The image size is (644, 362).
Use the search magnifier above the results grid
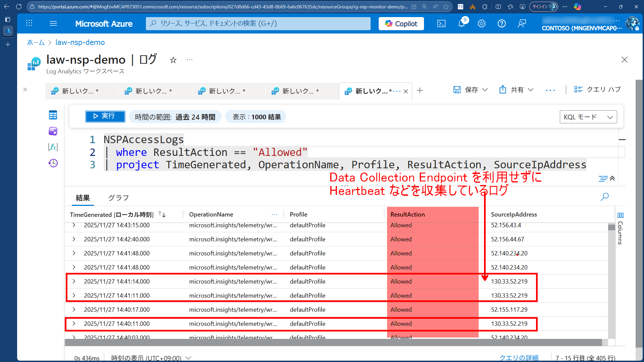605,197
